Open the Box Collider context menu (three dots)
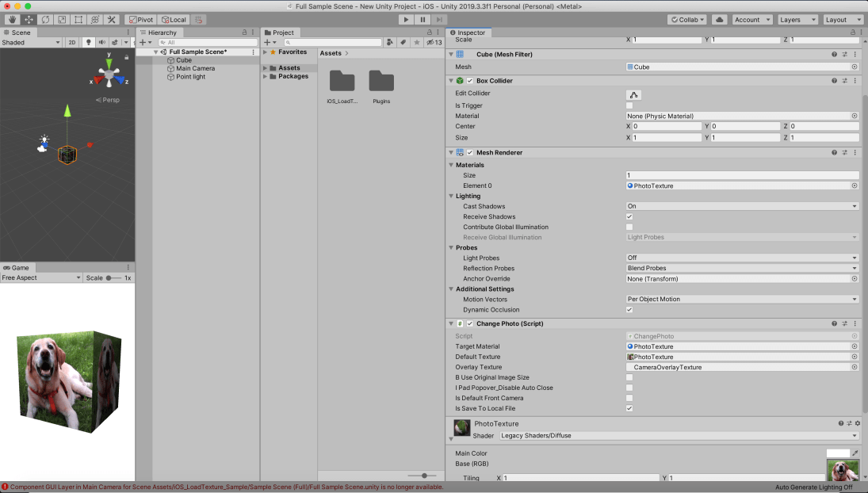The height and width of the screenshot is (493, 868). coord(855,80)
